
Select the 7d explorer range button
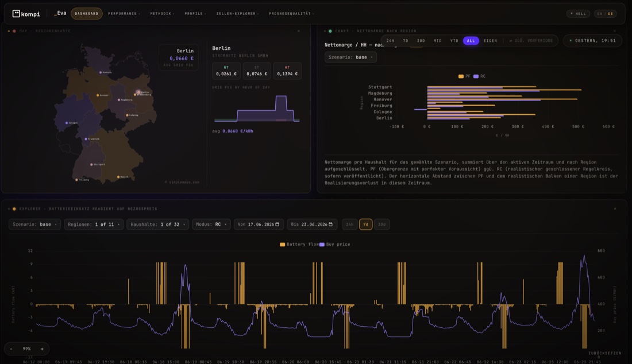click(365, 224)
